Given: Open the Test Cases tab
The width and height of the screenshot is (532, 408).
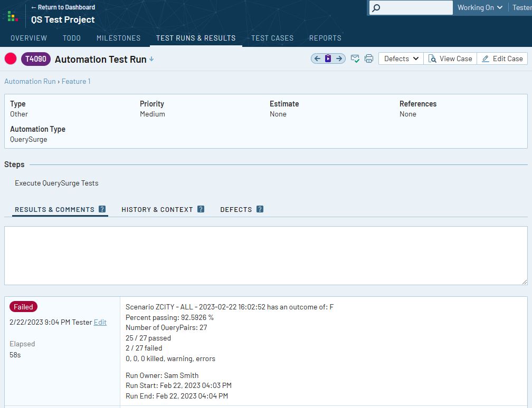Looking at the screenshot, I should pyautogui.click(x=272, y=38).
